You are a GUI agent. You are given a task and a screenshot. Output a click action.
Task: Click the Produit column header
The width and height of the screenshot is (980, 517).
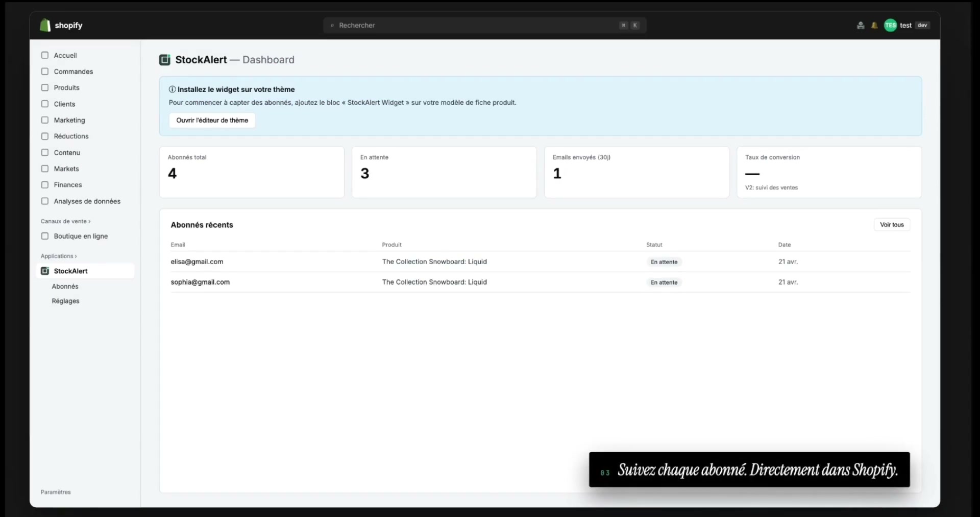pyautogui.click(x=392, y=245)
